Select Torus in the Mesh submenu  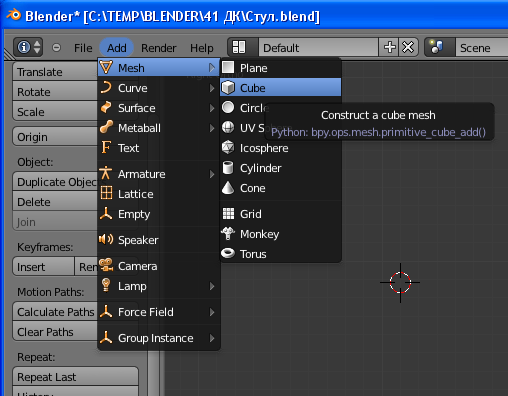pos(281,254)
